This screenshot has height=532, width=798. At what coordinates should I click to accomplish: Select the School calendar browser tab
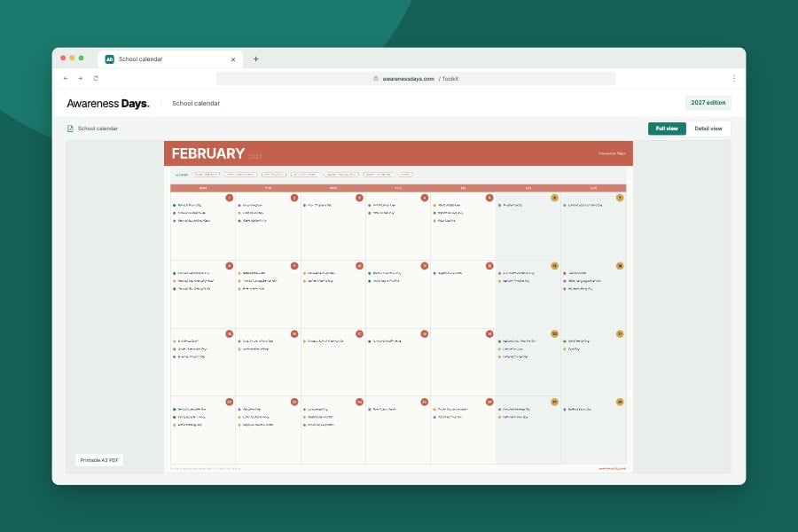coord(170,59)
